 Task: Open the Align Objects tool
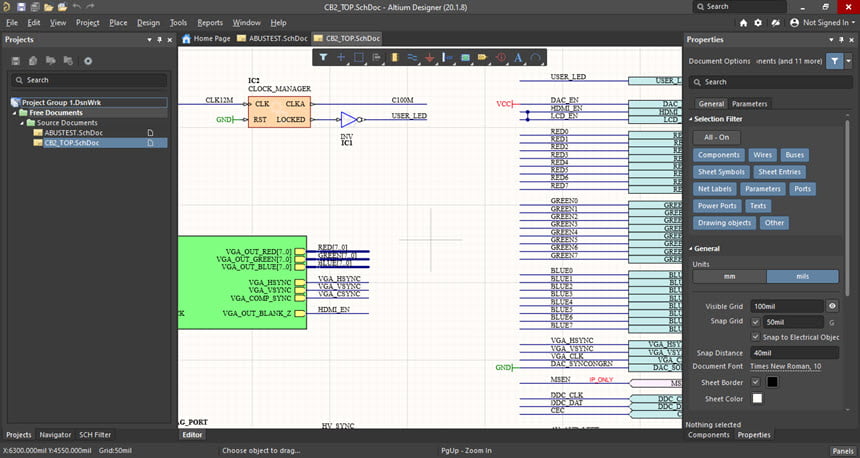tap(376, 57)
